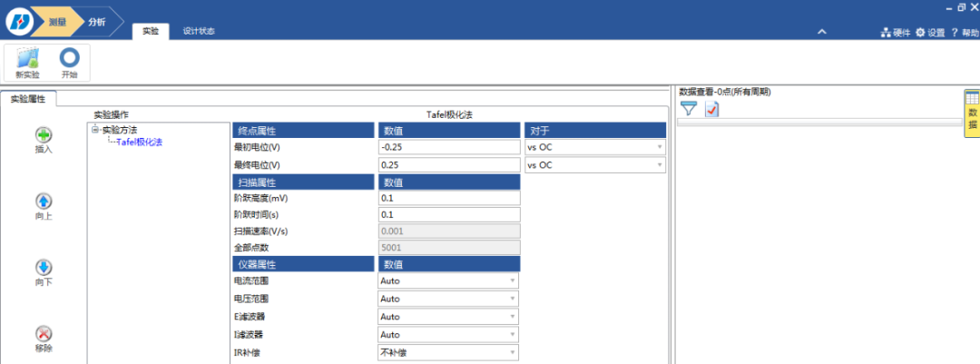This screenshot has height=364, width=980.
Task: Select the 设计状态 ribbon tab
Action: (x=199, y=31)
